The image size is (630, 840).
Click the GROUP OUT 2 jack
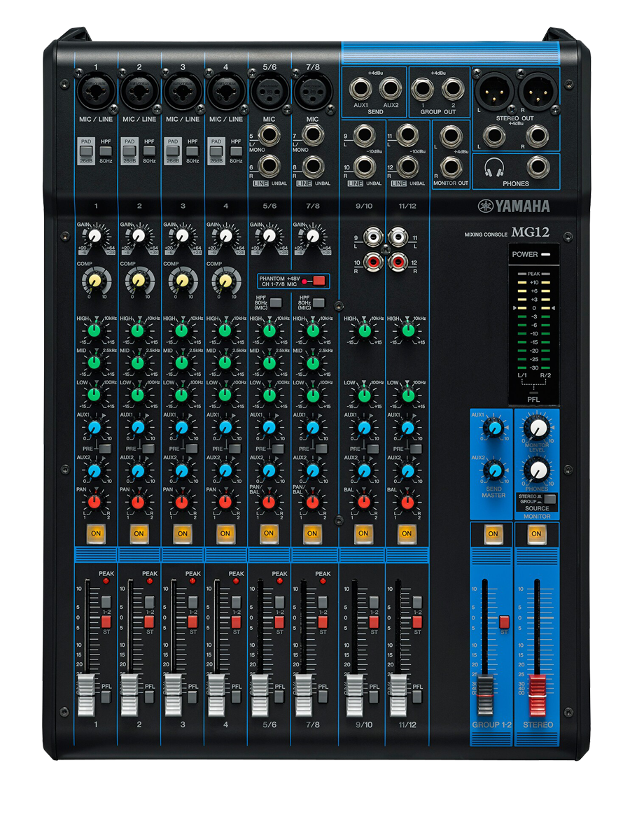(x=453, y=89)
